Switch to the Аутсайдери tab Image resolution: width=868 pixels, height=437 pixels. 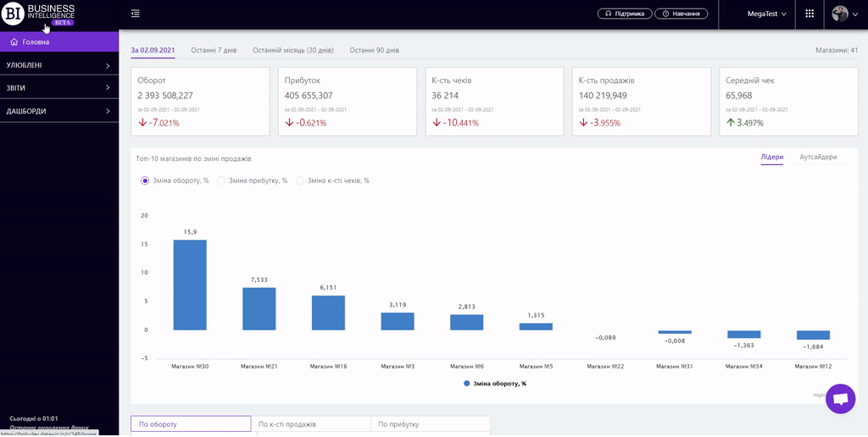click(818, 158)
